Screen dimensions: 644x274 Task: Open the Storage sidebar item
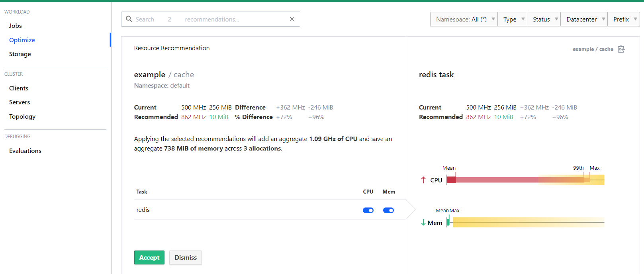coord(20,54)
